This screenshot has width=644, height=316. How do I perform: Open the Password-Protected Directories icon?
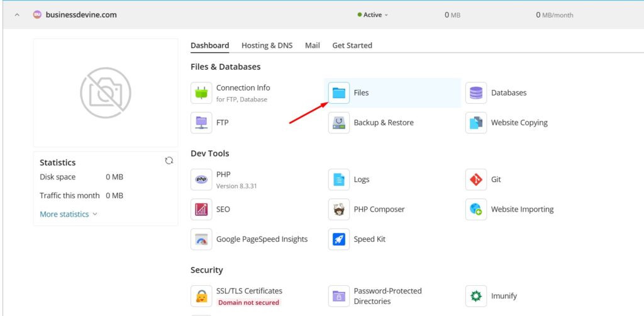339,296
